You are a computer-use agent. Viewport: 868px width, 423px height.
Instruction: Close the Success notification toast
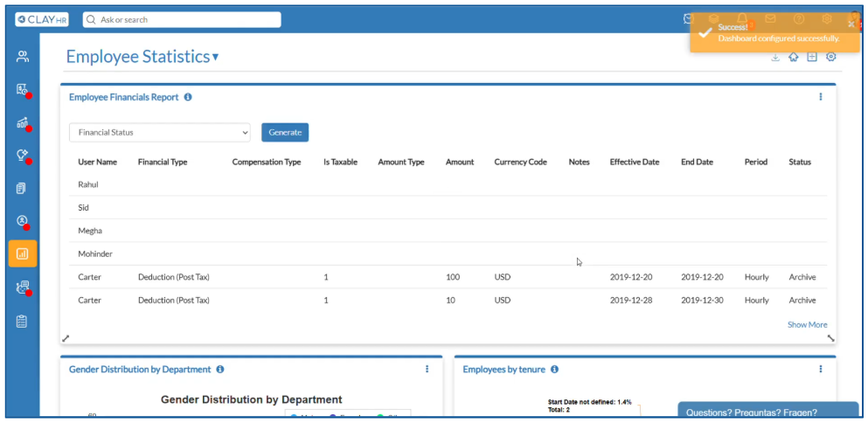[x=851, y=24]
